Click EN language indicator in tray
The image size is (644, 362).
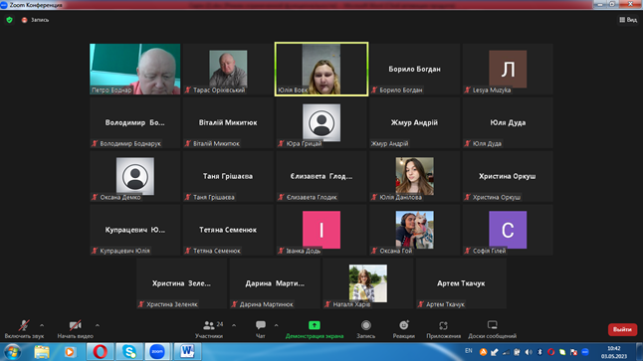[469, 351]
